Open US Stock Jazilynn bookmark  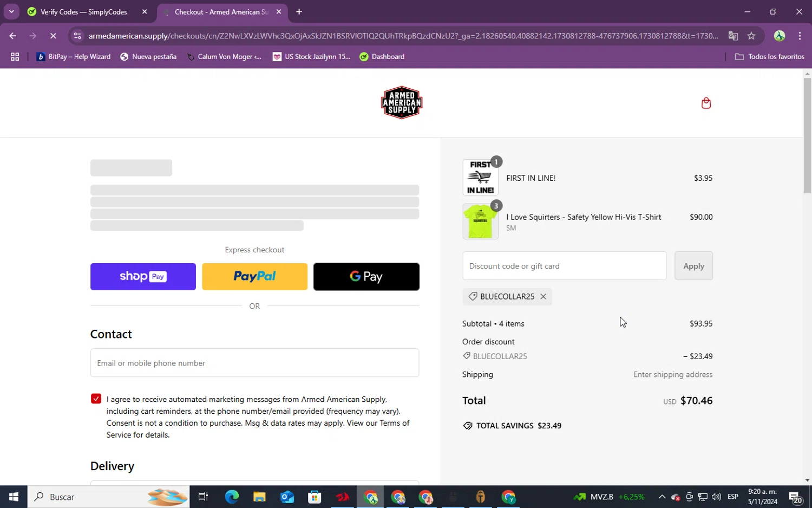312,56
